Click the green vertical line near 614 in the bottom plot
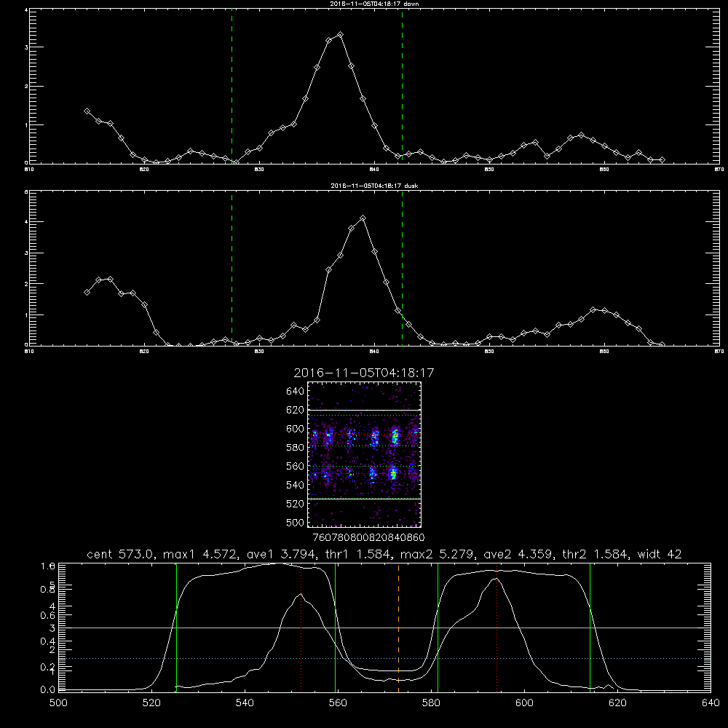Viewport: 728px width, 728px height. pyautogui.click(x=590, y=627)
